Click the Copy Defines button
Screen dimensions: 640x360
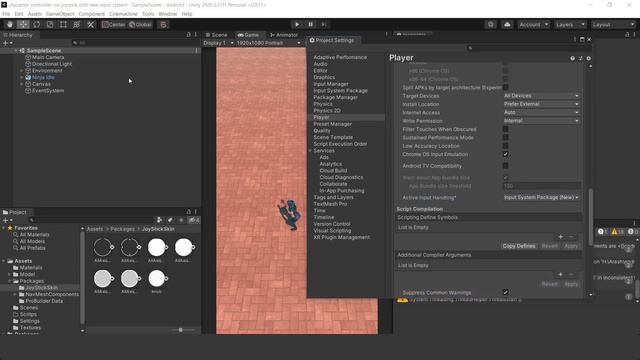coord(519,246)
